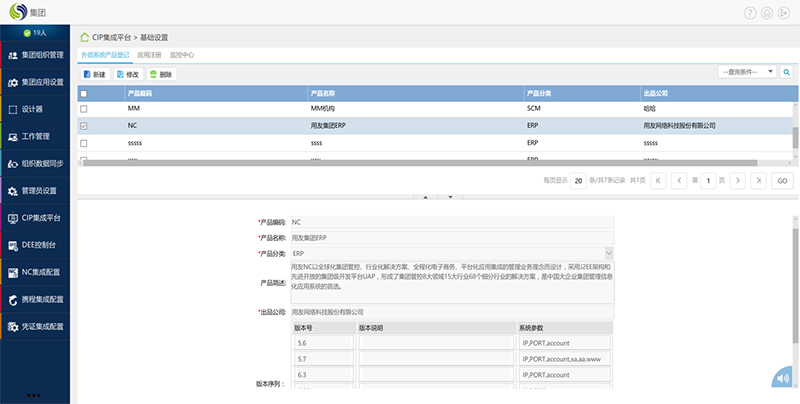The height and width of the screenshot is (404, 800).
Task: Click the 组织数据同步 sidebar icon
Action: pyautogui.click(x=13, y=164)
